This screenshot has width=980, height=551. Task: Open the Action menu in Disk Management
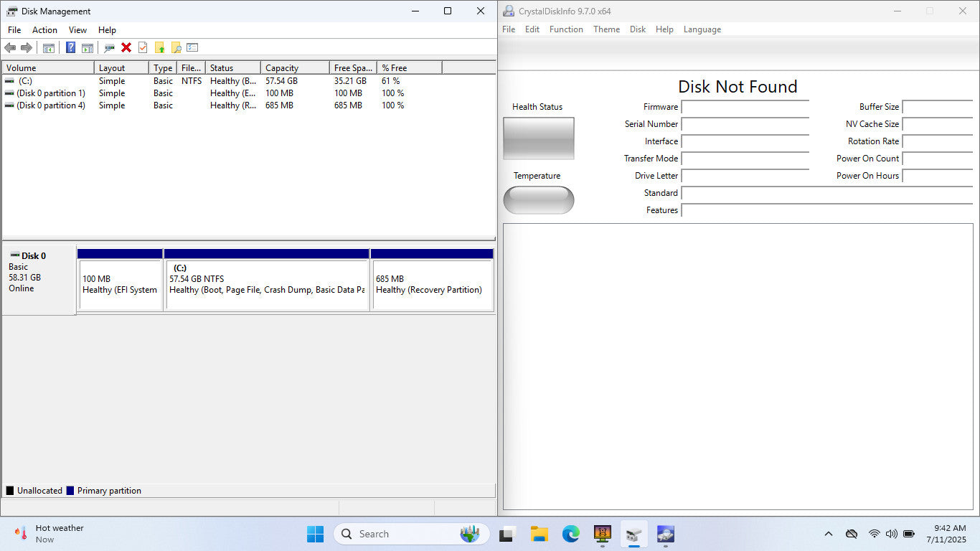tap(44, 30)
